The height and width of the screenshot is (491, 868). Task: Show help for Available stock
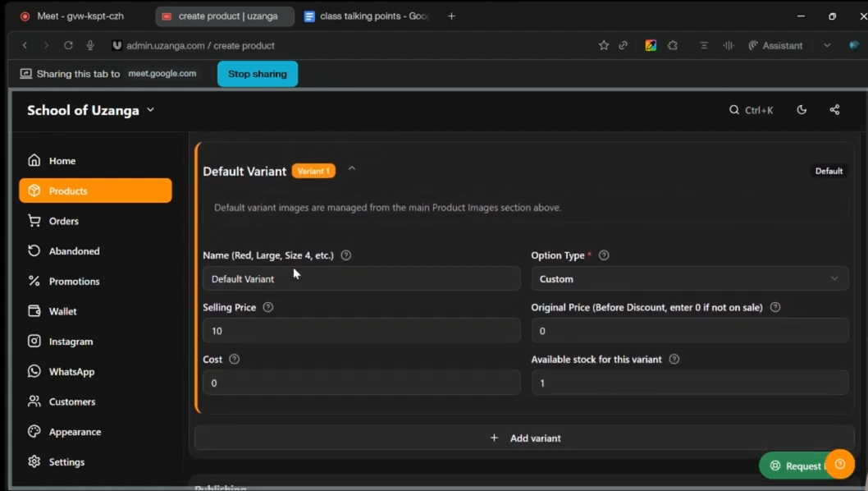[674, 359]
